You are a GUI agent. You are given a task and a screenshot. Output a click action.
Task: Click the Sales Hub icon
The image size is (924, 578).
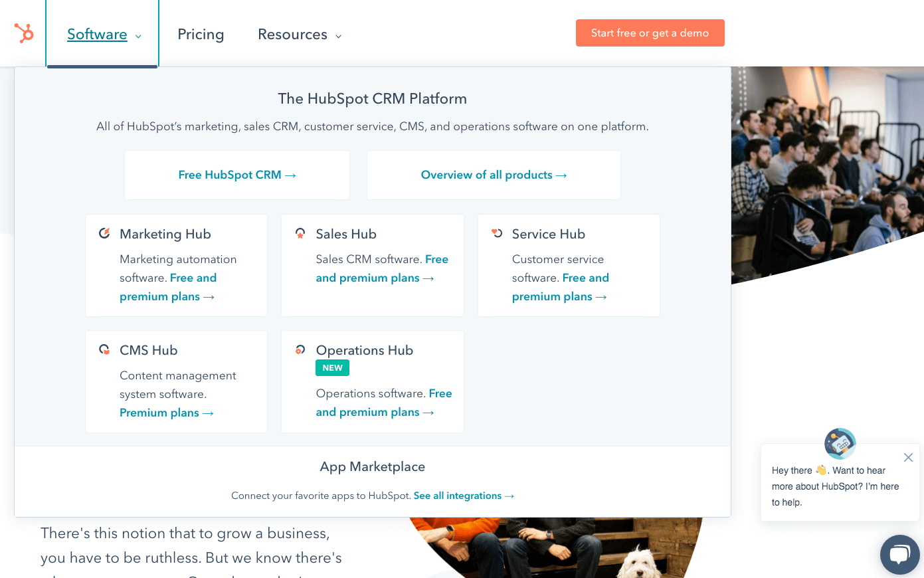(x=300, y=233)
